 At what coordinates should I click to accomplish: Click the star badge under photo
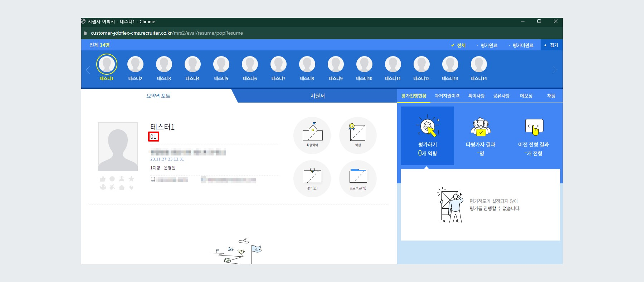(x=131, y=179)
